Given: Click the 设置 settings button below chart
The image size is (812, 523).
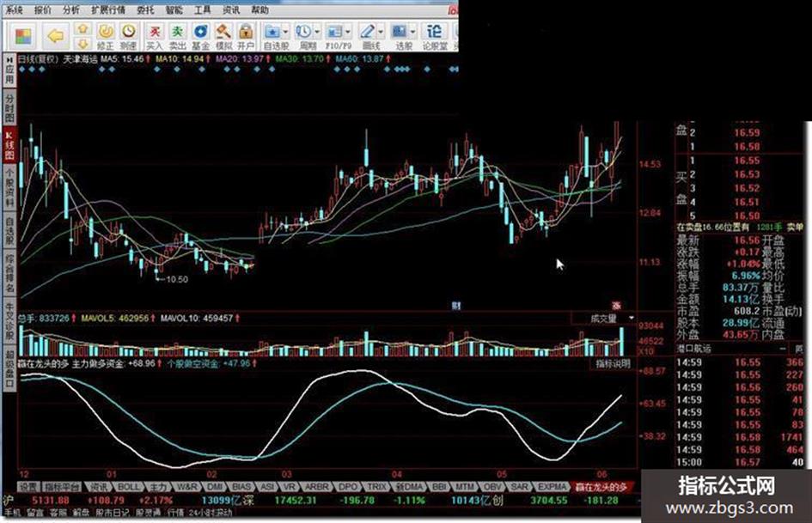Looking at the screenshot, I should coord(28,487).
